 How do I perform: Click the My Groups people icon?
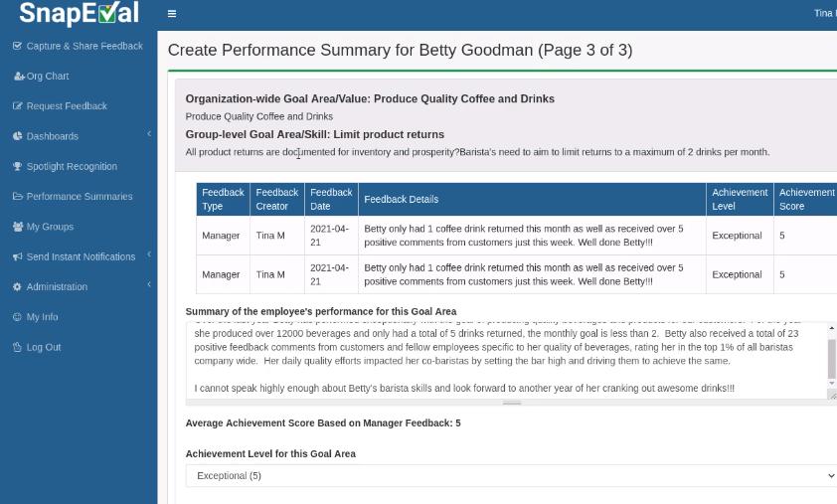point(18,227)
